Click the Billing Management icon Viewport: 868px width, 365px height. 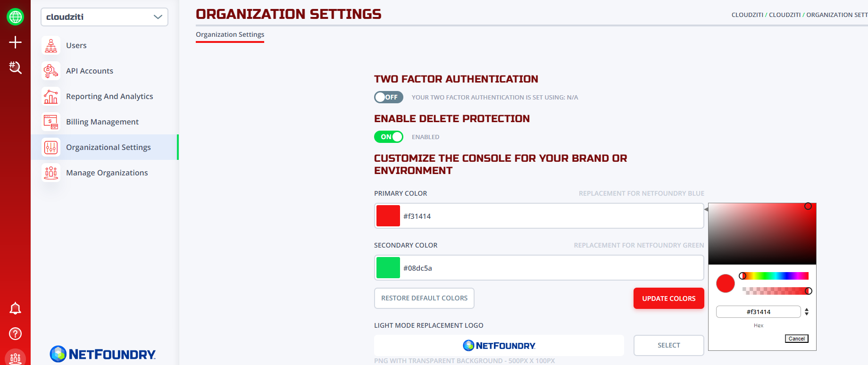coord(51,122)
